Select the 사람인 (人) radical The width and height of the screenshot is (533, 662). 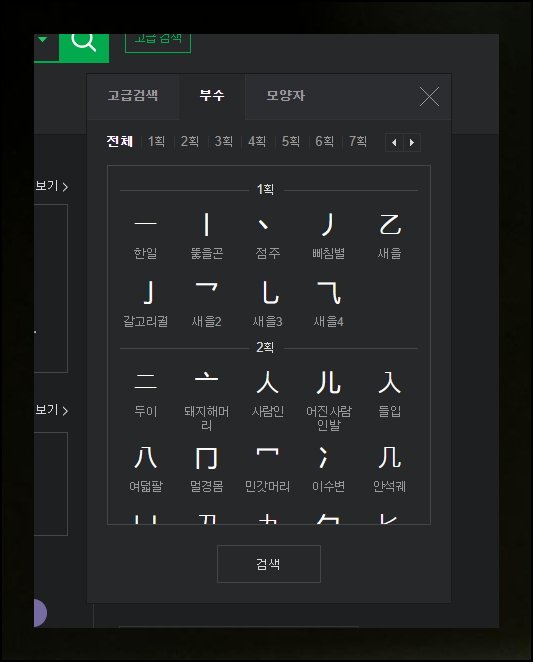267,393
